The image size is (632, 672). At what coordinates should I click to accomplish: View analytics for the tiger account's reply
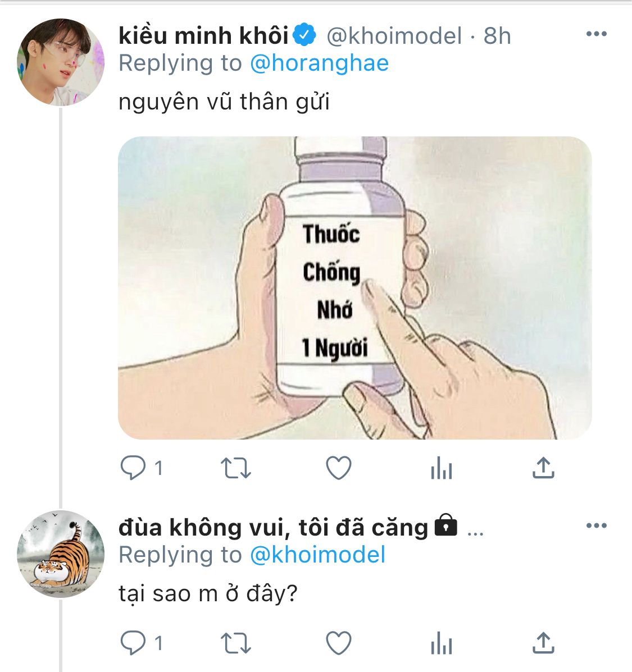(x=441, y=643)
